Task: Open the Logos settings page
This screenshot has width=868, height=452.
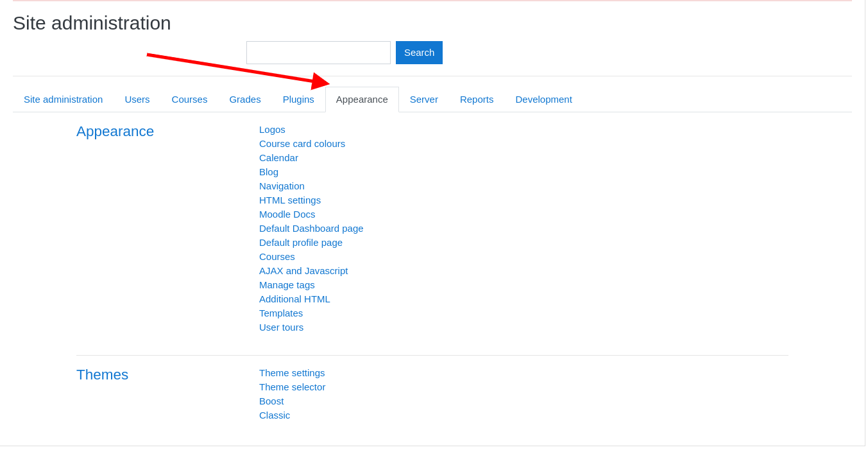Action: click(x=272, y=129)
